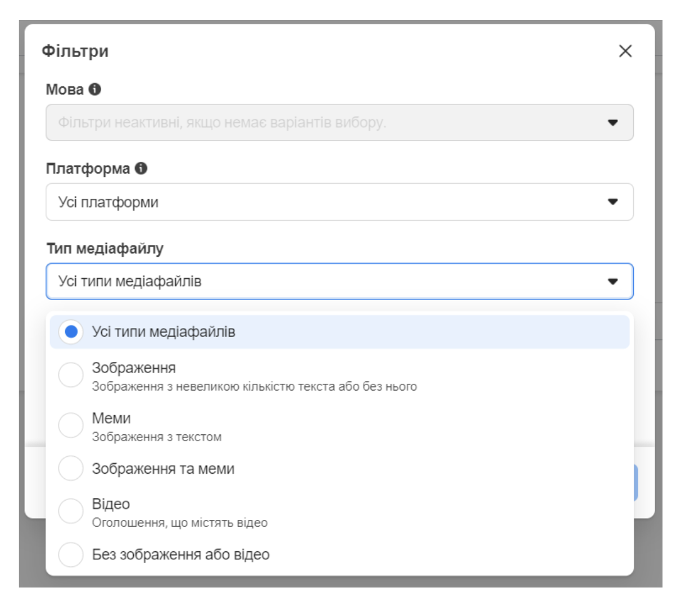Screen dimensions: 700x610
Task: Choose the Зображення та меми radio circle
Action: (71, 468)
